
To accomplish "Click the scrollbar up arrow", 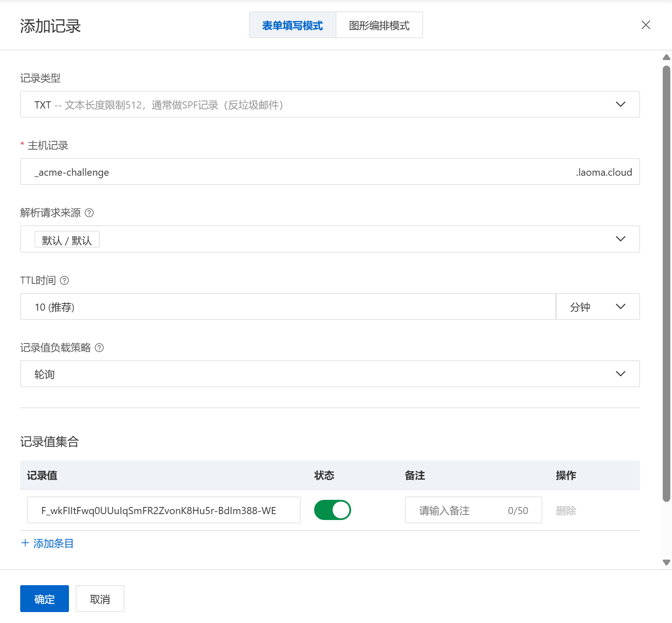I will point(667,57).
